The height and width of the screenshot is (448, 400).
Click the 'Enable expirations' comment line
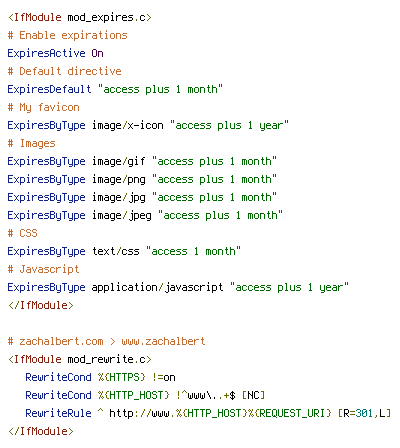[68, 35]
